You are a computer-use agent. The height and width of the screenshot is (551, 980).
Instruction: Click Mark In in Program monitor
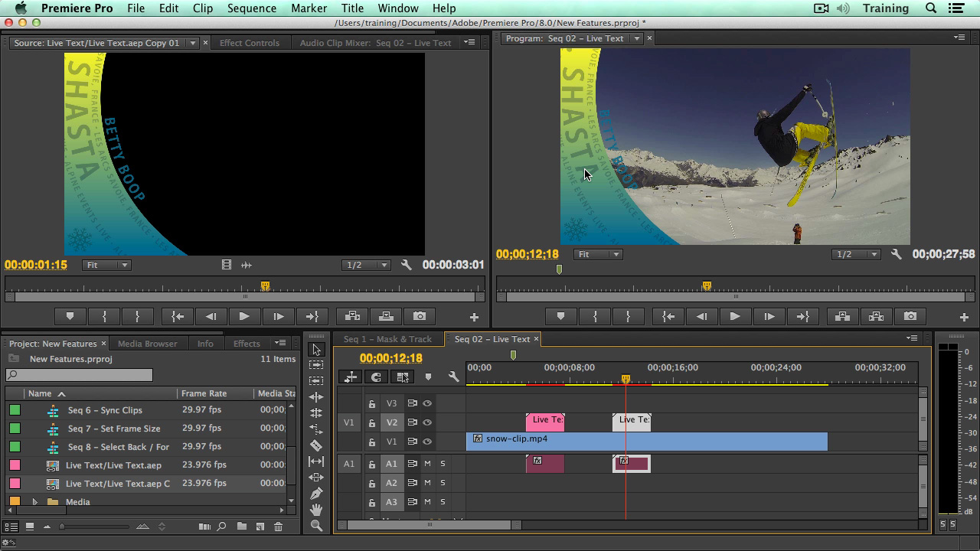point(595,316)
